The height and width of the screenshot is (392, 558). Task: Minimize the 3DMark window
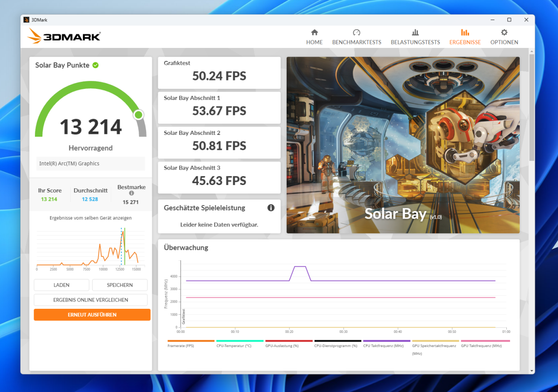(492, 20)
